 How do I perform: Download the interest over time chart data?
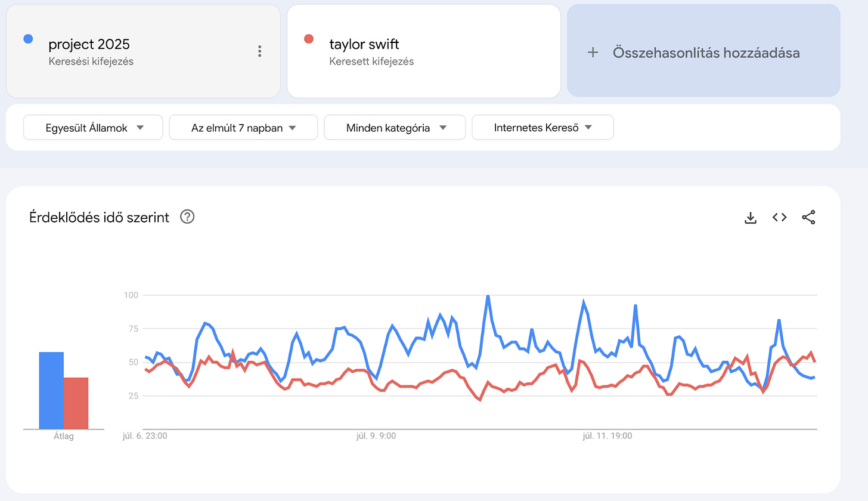751,218
